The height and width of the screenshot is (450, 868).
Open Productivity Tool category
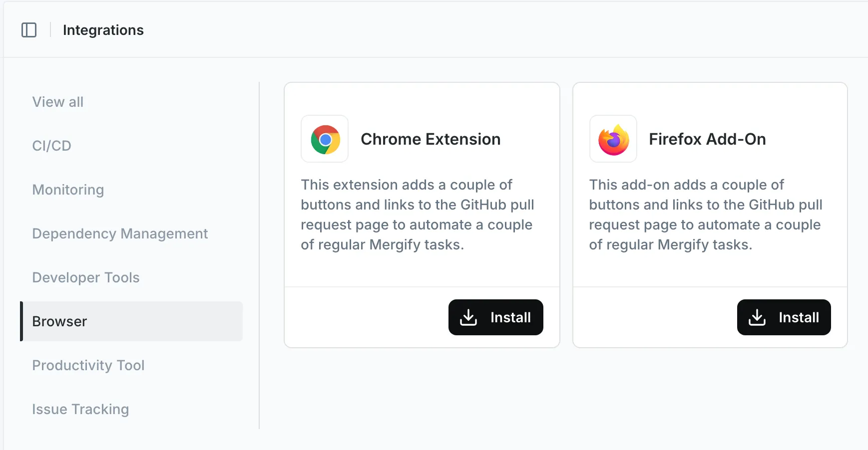(x=88, y=365)
